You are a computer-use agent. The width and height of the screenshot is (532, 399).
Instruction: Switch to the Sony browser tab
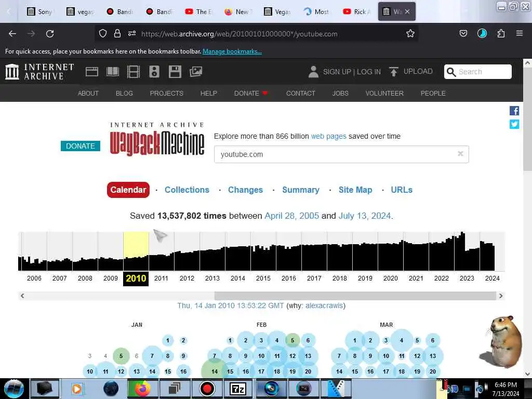(40, 11)
